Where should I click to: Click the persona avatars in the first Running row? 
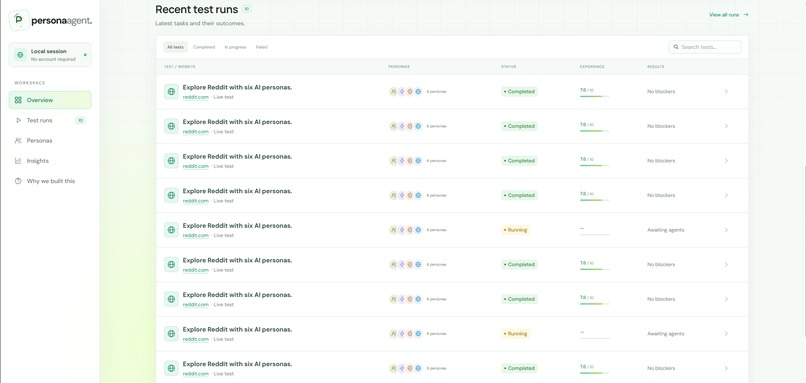pyautogui.click(x=406, y=230)
